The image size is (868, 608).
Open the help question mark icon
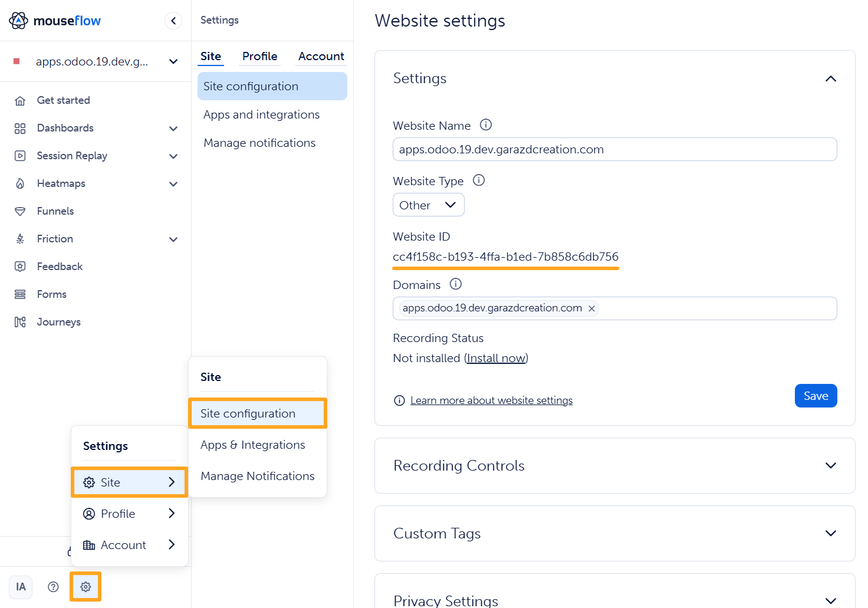53,587
